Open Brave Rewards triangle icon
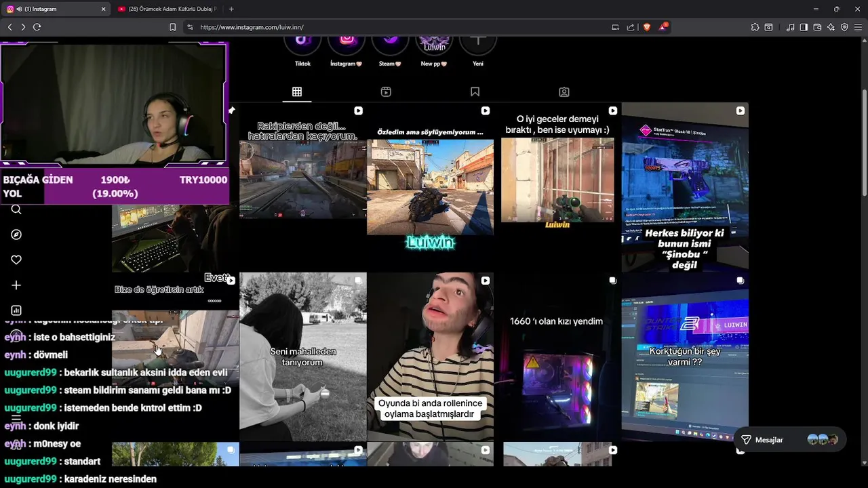Viewport: 868px width, 488px height. [x=663, y=27]
